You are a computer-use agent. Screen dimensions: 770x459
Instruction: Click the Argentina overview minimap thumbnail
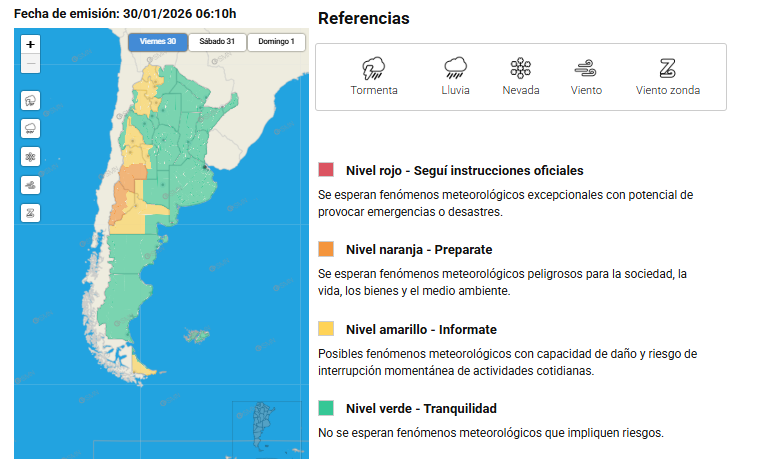pos(267,427)
